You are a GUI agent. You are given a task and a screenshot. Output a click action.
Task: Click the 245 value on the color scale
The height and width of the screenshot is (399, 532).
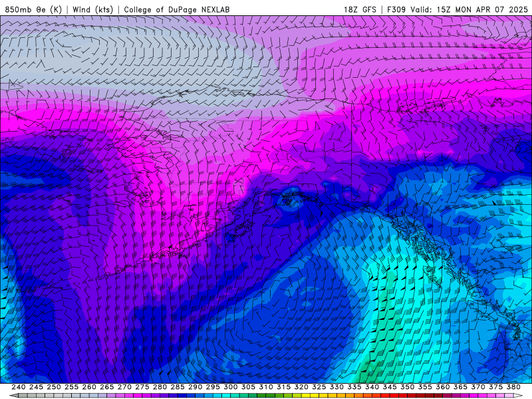pos(36,387)
